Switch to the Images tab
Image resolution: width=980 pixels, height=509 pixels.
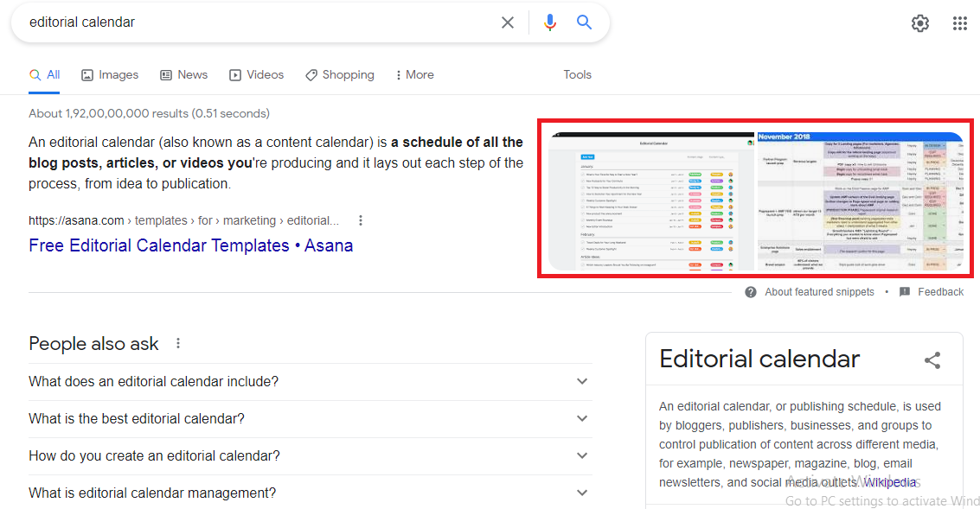coord(110,75)
